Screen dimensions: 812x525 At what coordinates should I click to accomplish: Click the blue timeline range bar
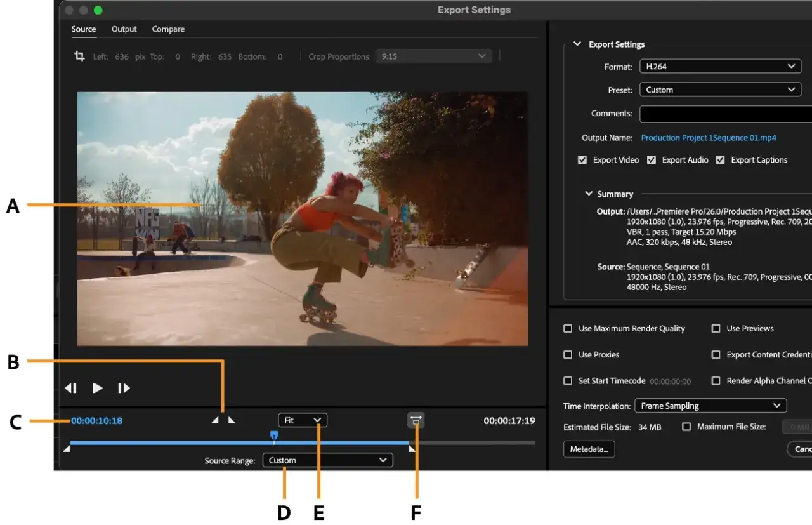239,442
